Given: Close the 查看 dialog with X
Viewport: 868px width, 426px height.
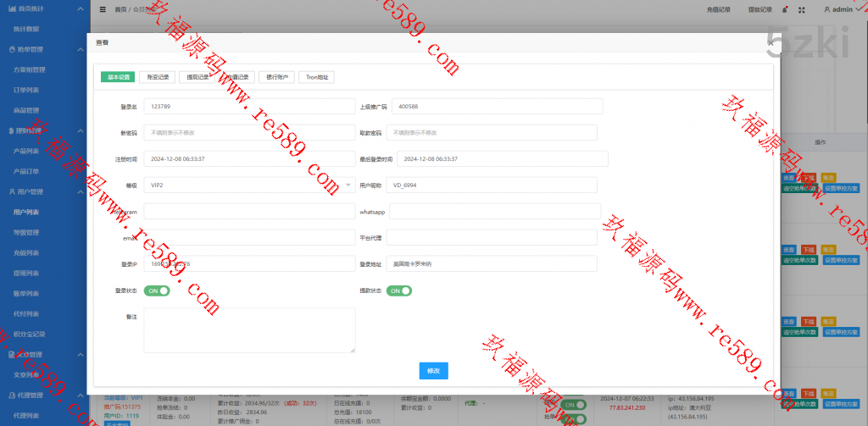Looking at the screenshot, I should pyautogui.click(x=770, y=41).
